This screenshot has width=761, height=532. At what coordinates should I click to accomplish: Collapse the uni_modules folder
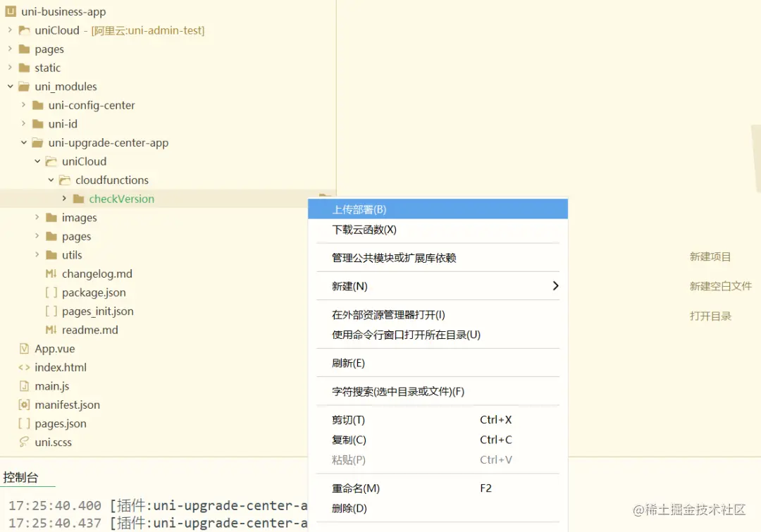coord(10,87)
